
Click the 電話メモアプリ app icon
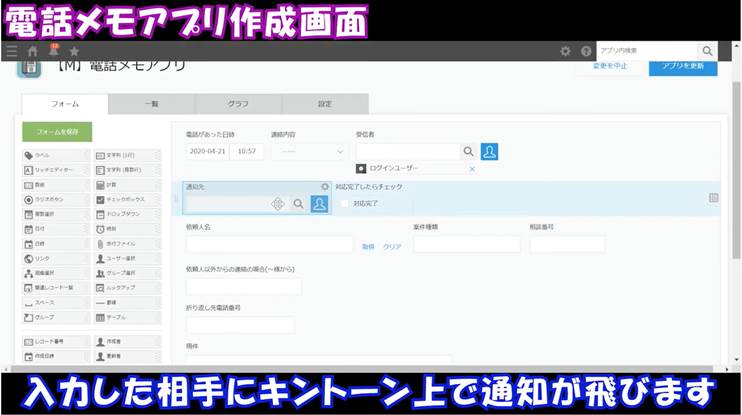tap(29, 67)
